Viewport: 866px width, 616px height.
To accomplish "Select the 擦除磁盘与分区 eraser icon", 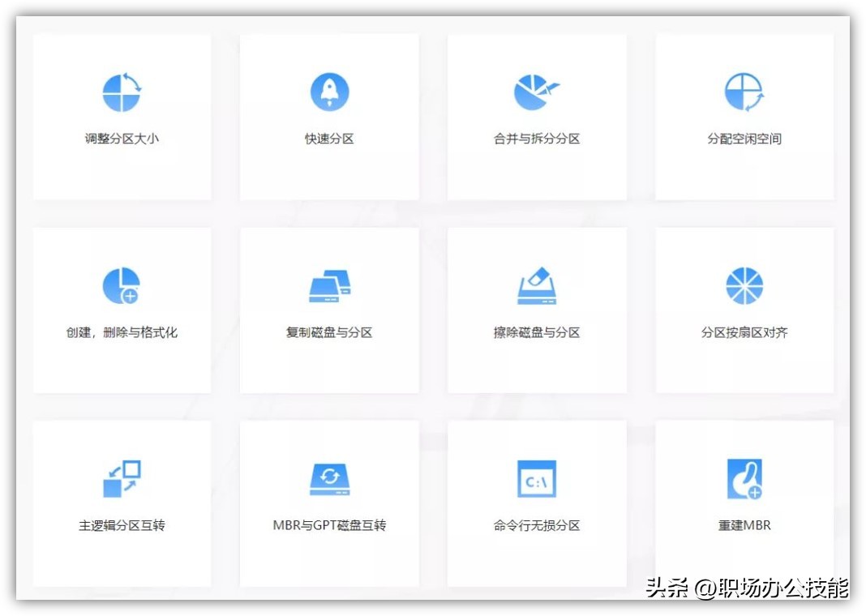I will [x=535, y=284].
